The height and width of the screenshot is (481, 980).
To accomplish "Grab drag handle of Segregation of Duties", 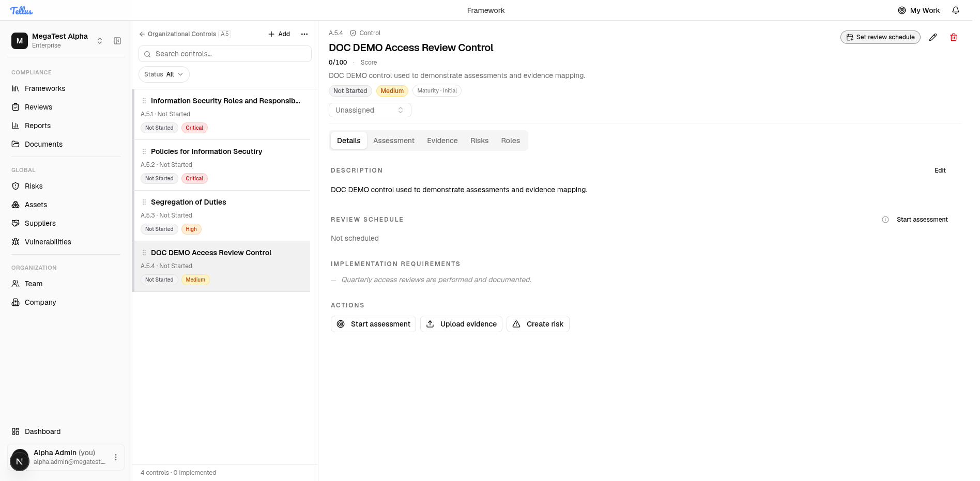I will point(144,202).
